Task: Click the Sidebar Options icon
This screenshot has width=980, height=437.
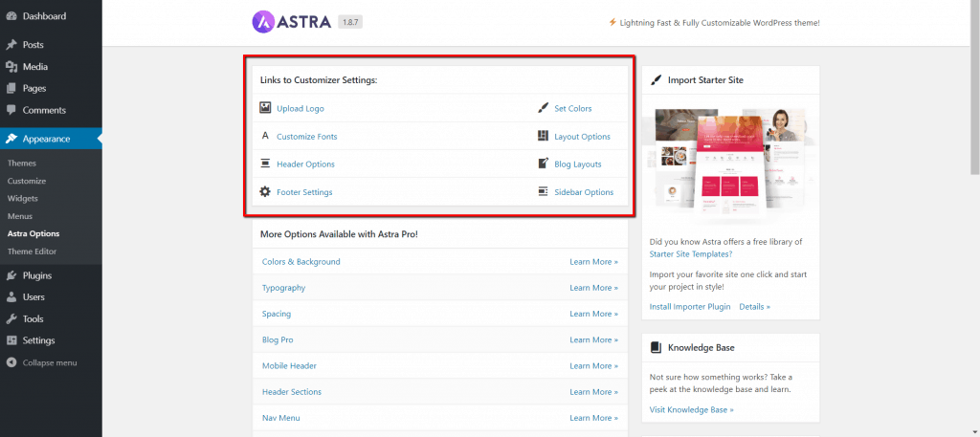Action: (x=543, y=191)
